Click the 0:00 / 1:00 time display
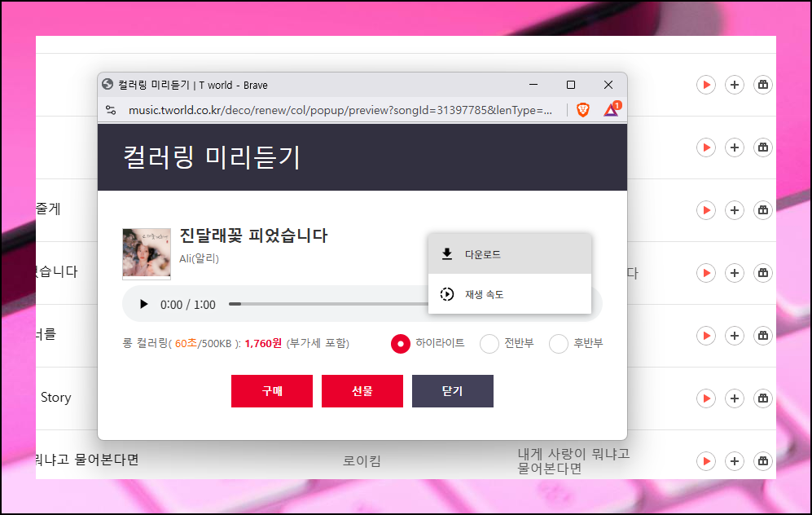This screenshot has width=812, height=515. (x=187, y=305)
